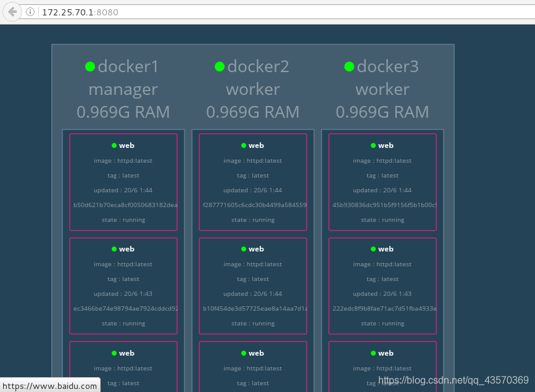
Task: Click the image httpd:latest label in docker2's first container
Action: (x=253, y=160)
